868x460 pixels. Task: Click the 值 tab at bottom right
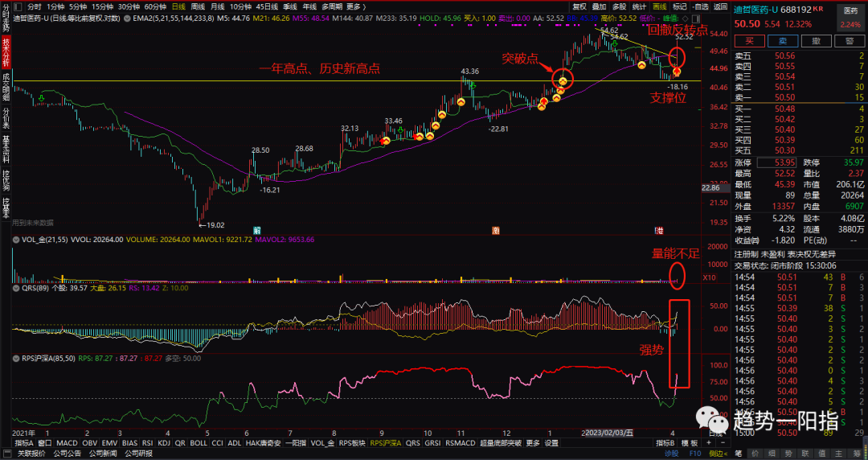pos(821,454)
